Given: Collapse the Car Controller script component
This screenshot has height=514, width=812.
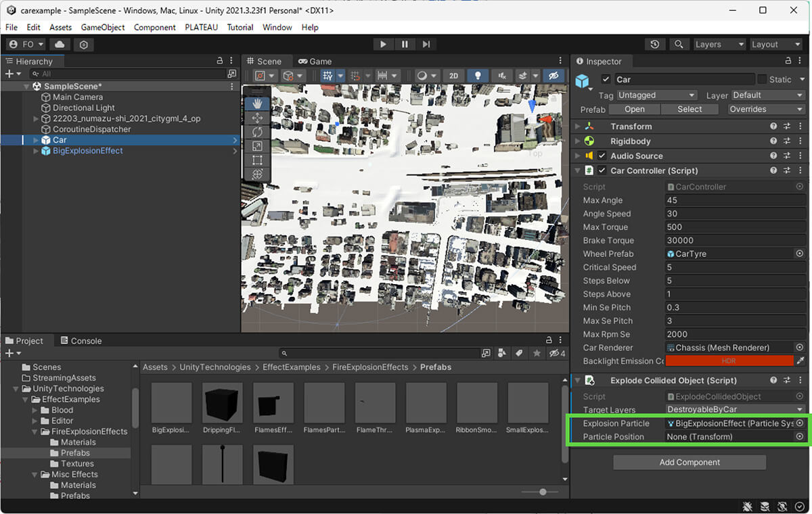Looking at the screenshot, I should pyautogui.click(x=577, y=171).
